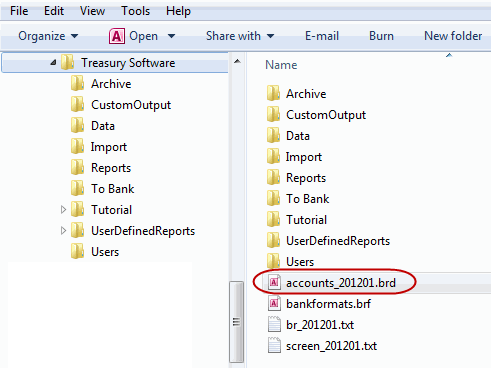The height and width of the screenshot is (368, 491).
Task: Click Archive folder icon in navigation tree
Action: (77, 83)
